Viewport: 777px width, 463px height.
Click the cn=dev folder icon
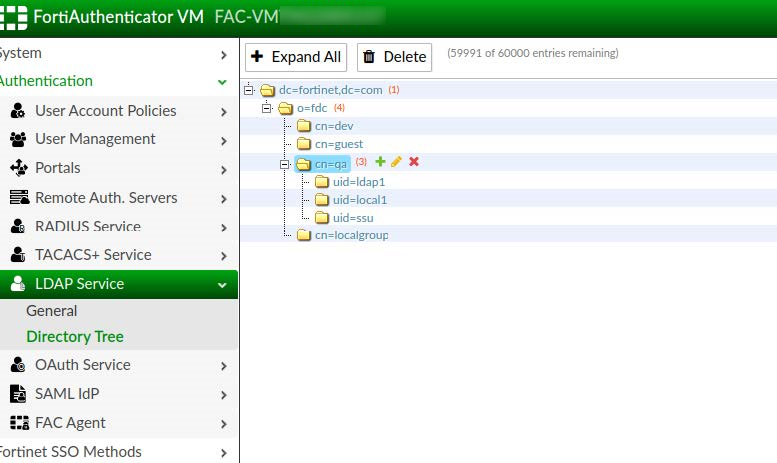click(304, 126)
